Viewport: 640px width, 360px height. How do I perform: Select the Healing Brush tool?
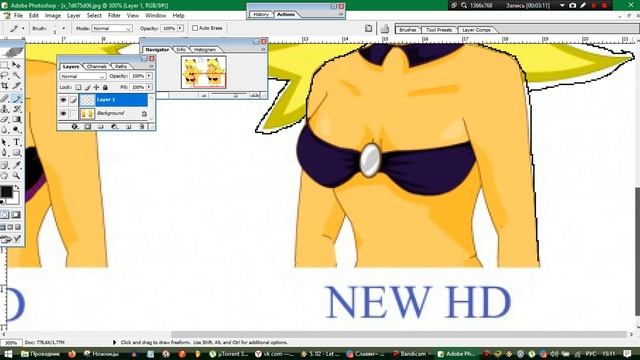point(4,98)
